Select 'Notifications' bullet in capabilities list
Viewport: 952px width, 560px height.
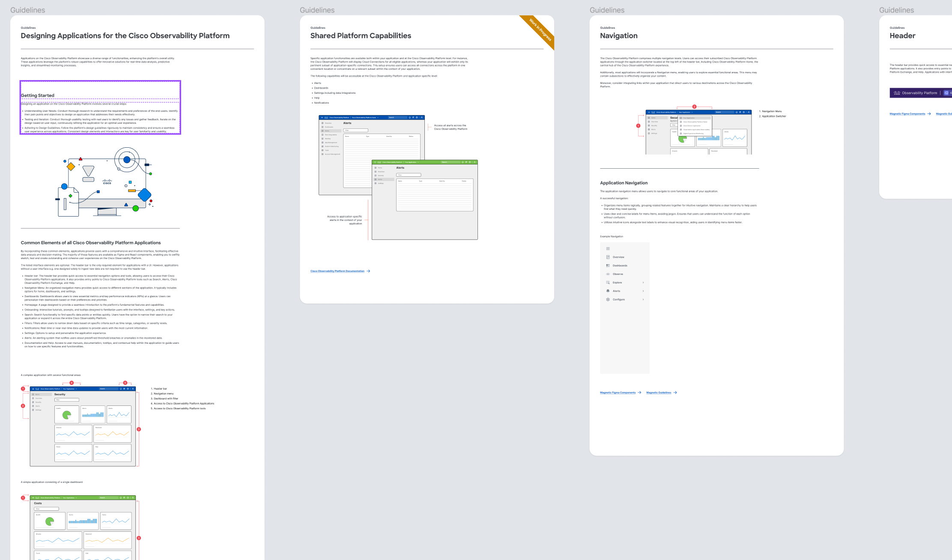322,103
